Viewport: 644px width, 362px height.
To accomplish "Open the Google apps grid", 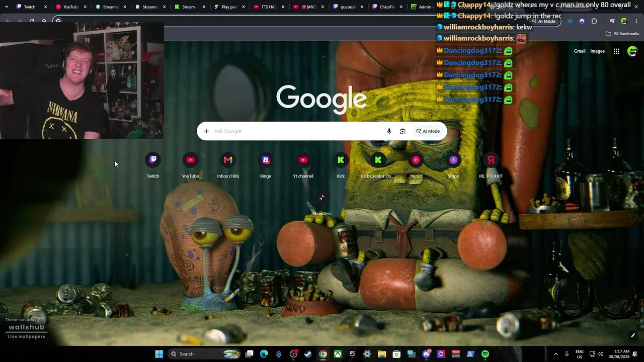I will click(616, 51).
